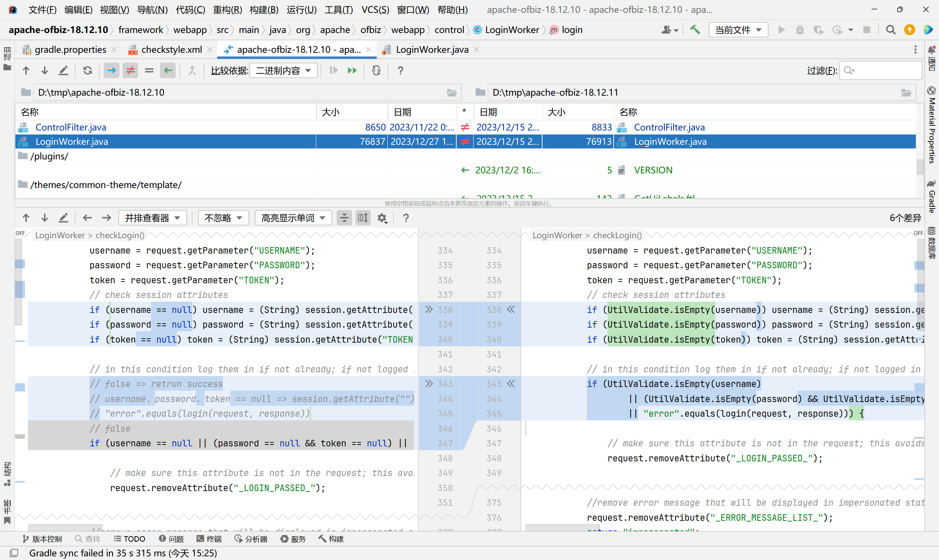Apply chunk at line 343 from right
This screenshot has width=939, height=560.
click(x=511, y=384)
